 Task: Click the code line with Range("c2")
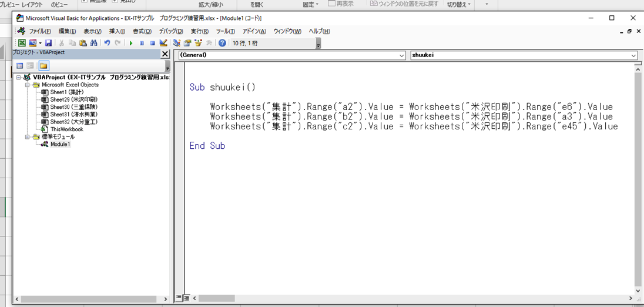tap(414, 126)
